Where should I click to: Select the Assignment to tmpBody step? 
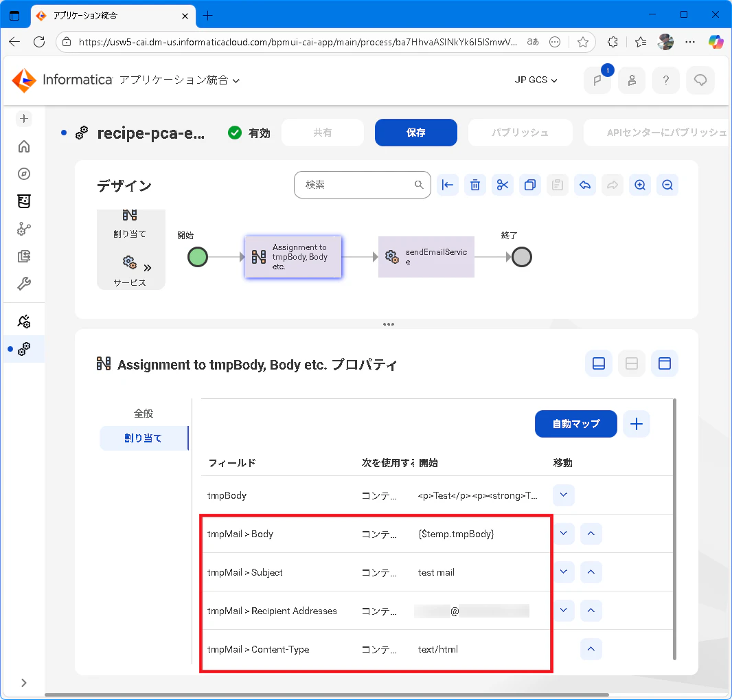tap(293, 257)
